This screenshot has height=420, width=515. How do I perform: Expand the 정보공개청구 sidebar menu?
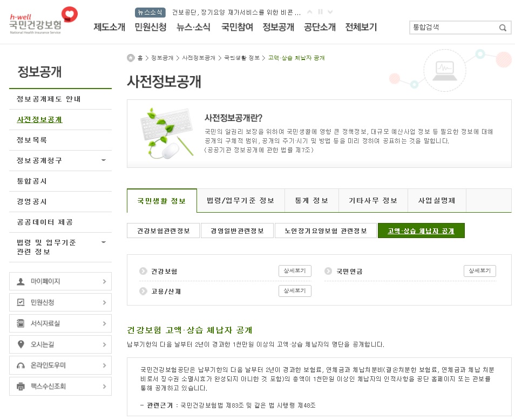point(104,160)
